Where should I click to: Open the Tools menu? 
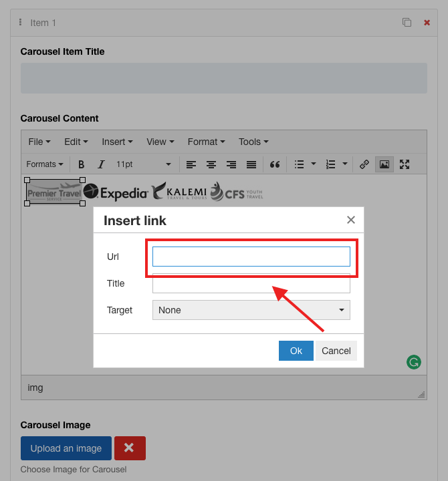tap(253, 142)
